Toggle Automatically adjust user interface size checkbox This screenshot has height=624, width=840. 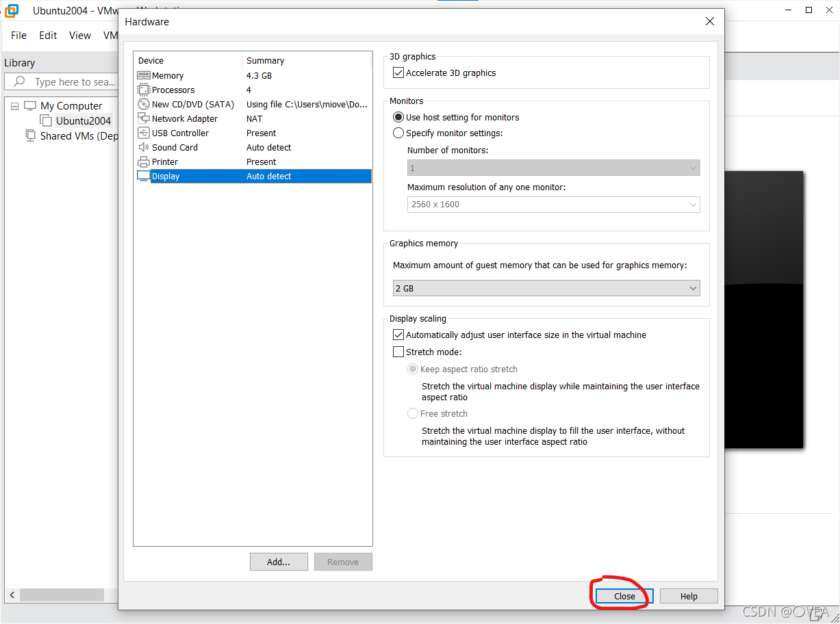pos(398,335)
